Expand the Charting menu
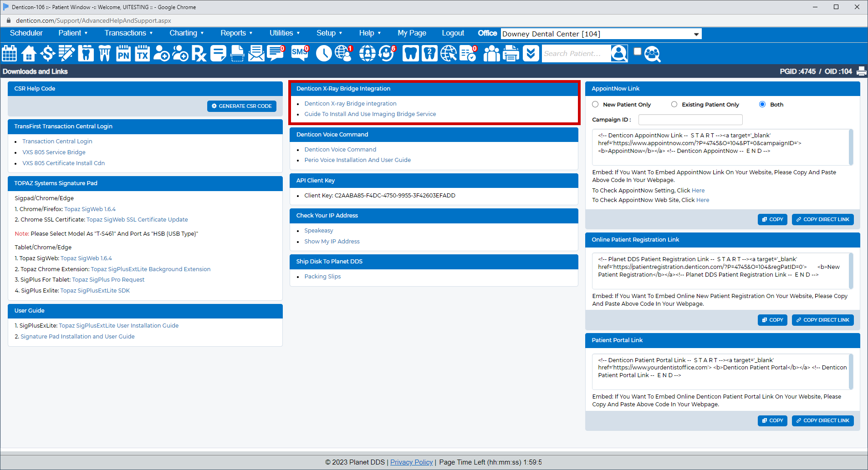This screenshot has height=470, width=868. (x=186, y=33)
